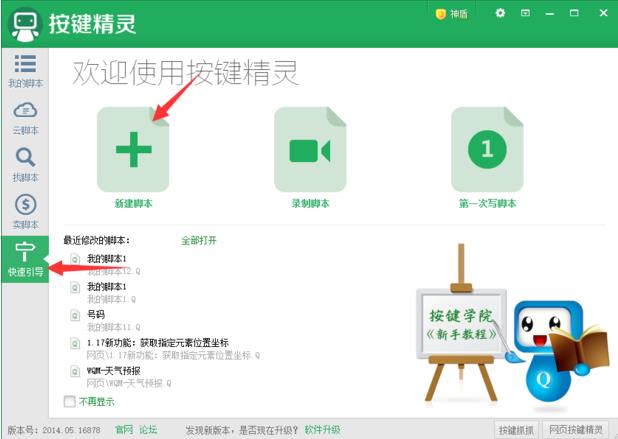Open 按键学院 新手教程 banner

[461, 325]
